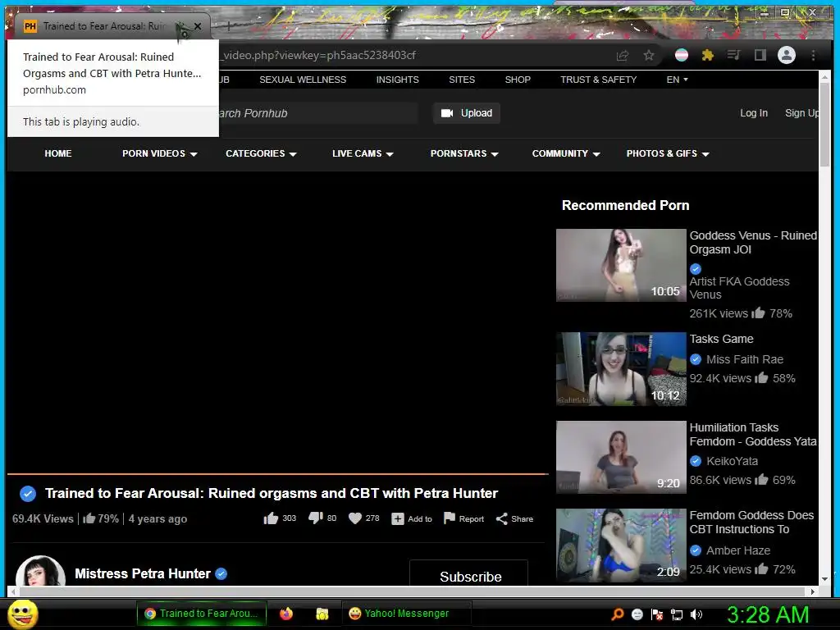Expand the EN language dropdown
840x630 pixels.
[677, 80]
